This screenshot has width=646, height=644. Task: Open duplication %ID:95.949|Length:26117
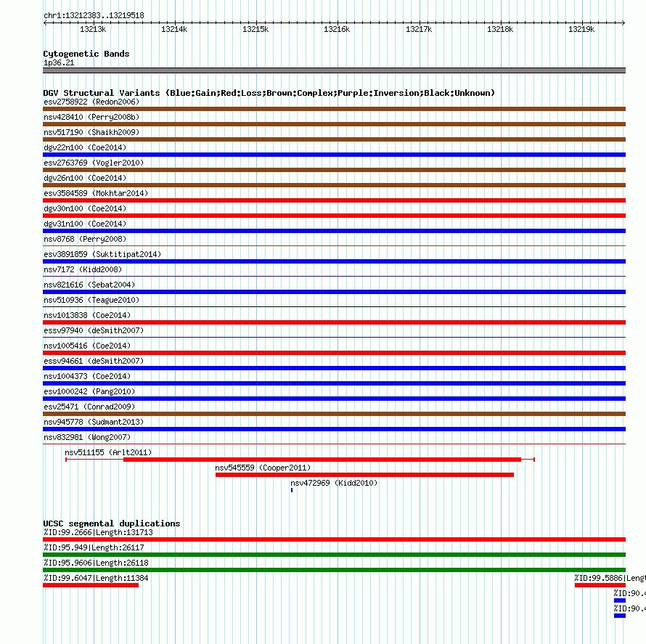tap(94, 547)
